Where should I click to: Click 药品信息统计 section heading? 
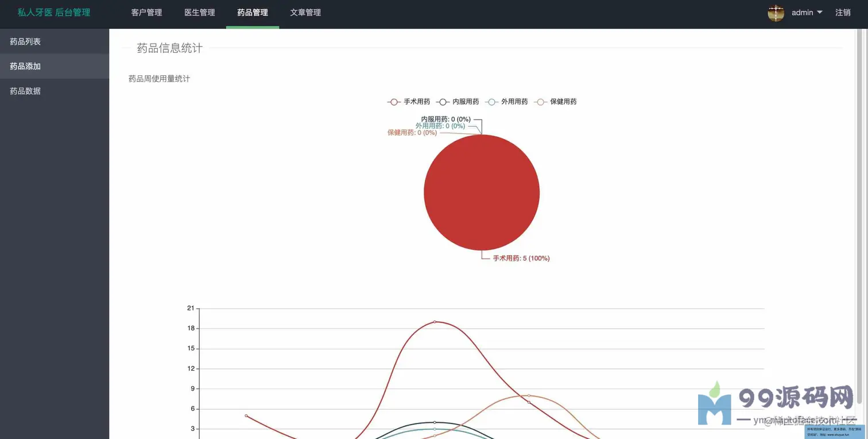point(169,48)
